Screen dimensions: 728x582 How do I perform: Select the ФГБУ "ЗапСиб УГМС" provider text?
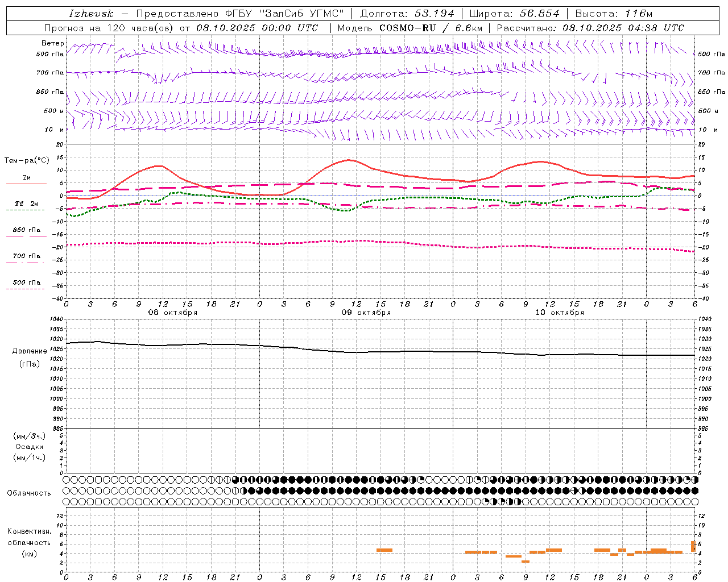(x=284, y=14)
